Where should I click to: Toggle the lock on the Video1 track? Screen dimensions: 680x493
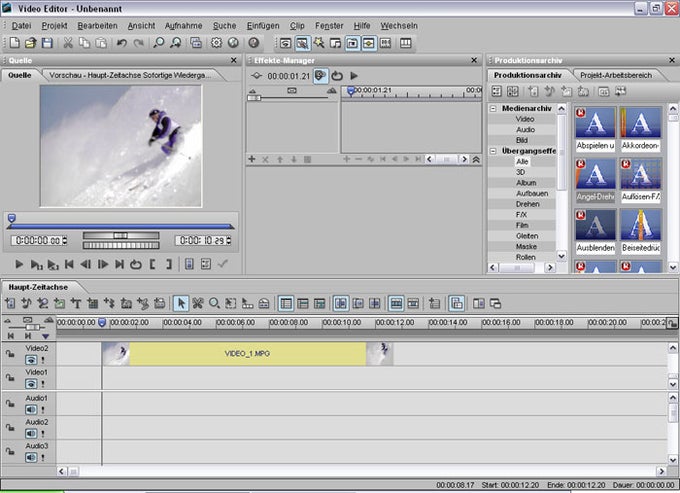point(10,378)
